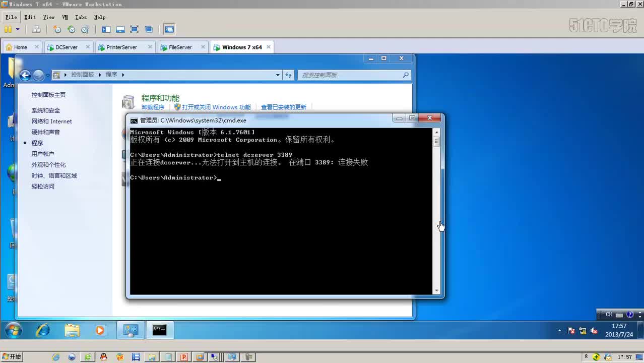This screenshot has width=644, height=363.
Task: Open the address bar history dropdown in Control Panel
Action: (278, 75)
